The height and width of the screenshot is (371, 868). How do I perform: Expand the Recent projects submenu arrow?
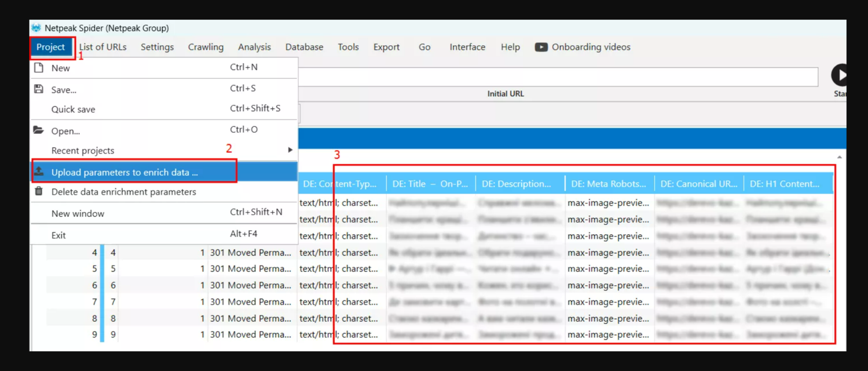pyautogui.click(x=290, y=150)
